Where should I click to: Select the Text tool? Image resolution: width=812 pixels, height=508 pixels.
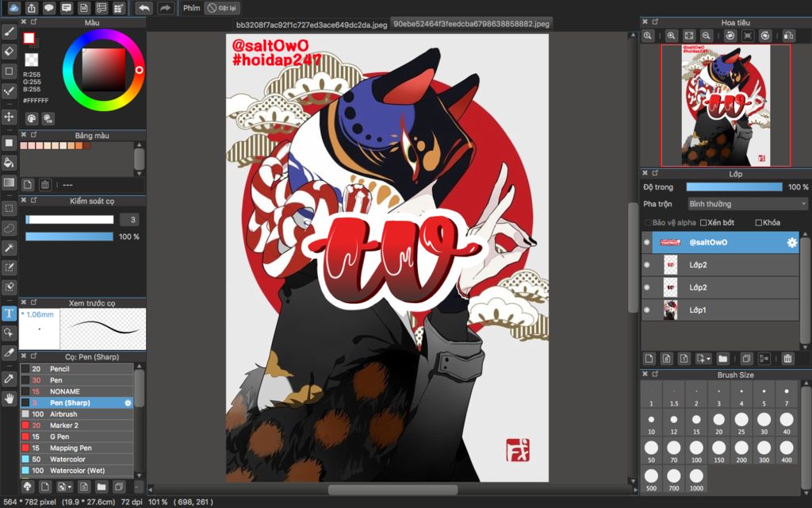click(x=10, y=313)
